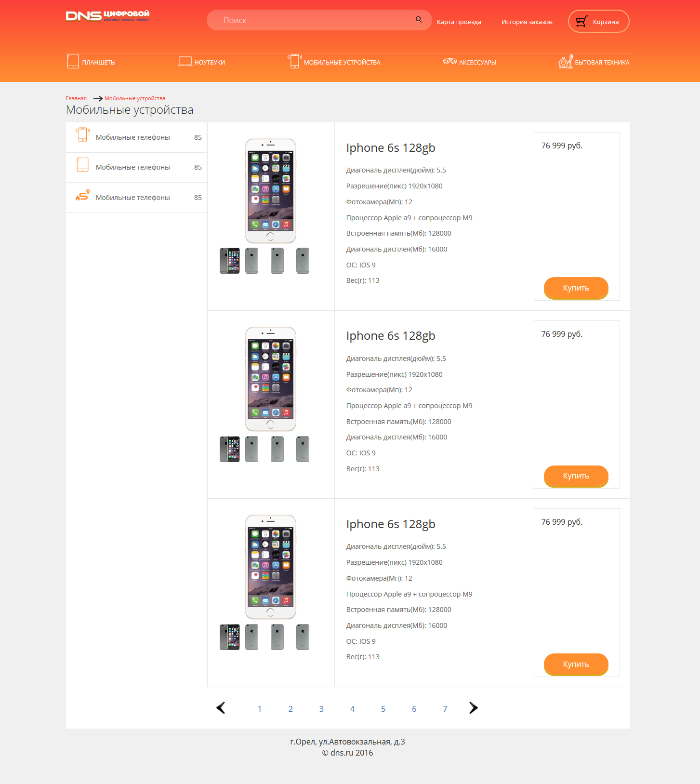Open the second iPhone 6s 128gb title
The image size is (700, 784).
point(391,336)
